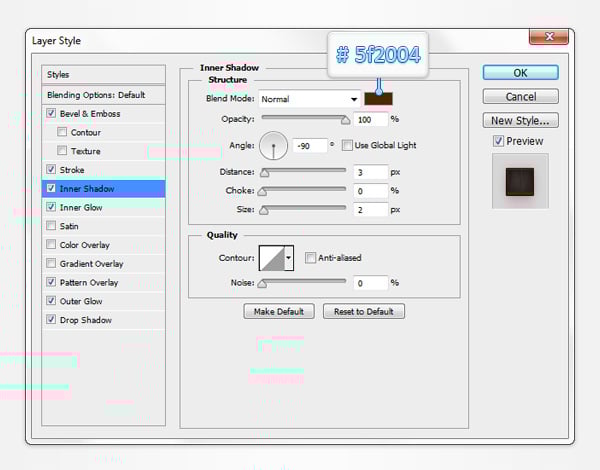This screenshot has width=600, height=470.
Task: Toggle Use Global Light checkbox
Action: tap(347, 145)
